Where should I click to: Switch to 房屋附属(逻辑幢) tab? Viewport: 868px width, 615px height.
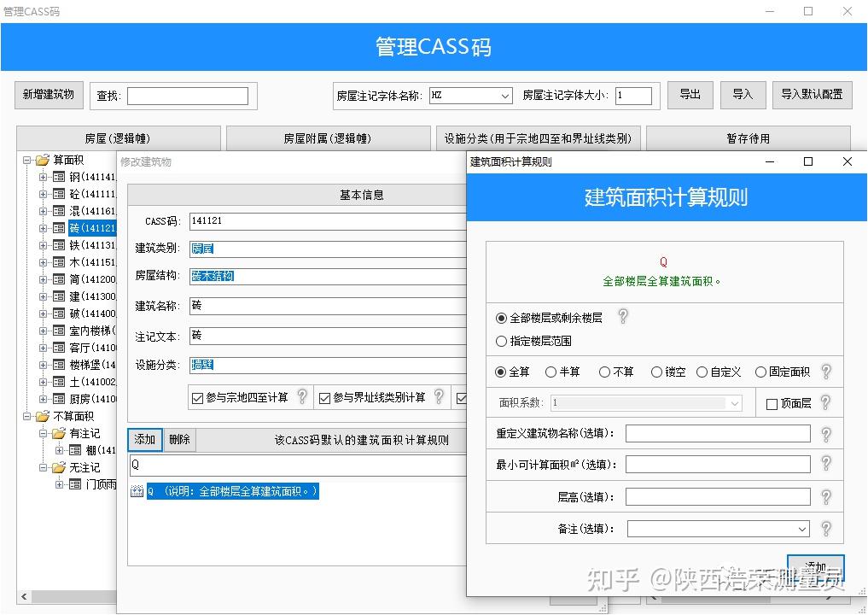coord(329,138)
